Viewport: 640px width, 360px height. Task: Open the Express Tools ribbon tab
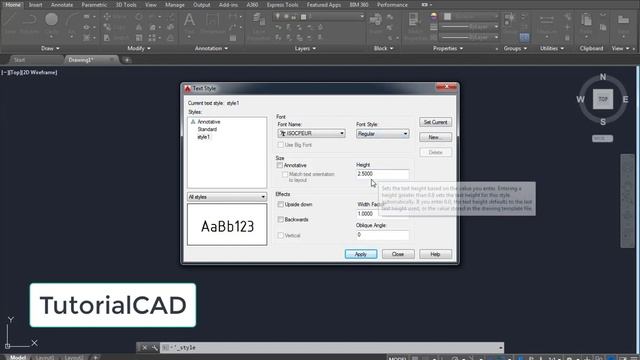click(x=282, y=5)
